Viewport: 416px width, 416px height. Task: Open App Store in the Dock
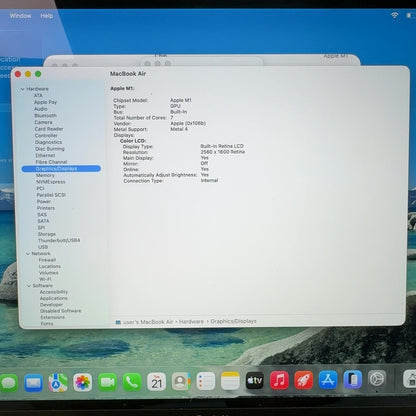[x=328, y=380]
